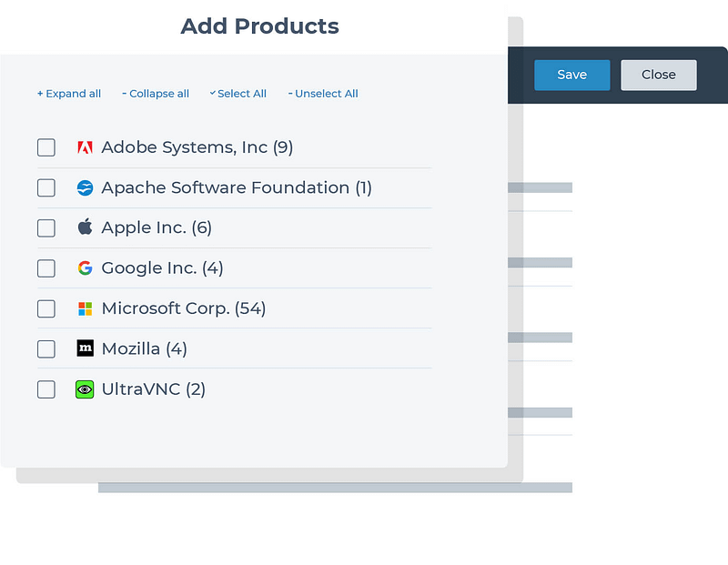Click the Apache Software Foundation icon
Viewport: 728px width, 565px height.
pos(85,188)
